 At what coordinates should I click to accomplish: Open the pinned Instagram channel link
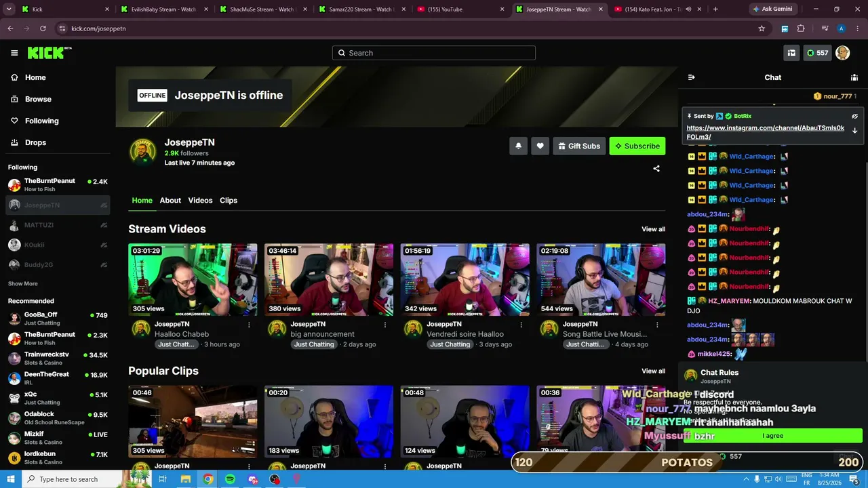tap(765, 132)
